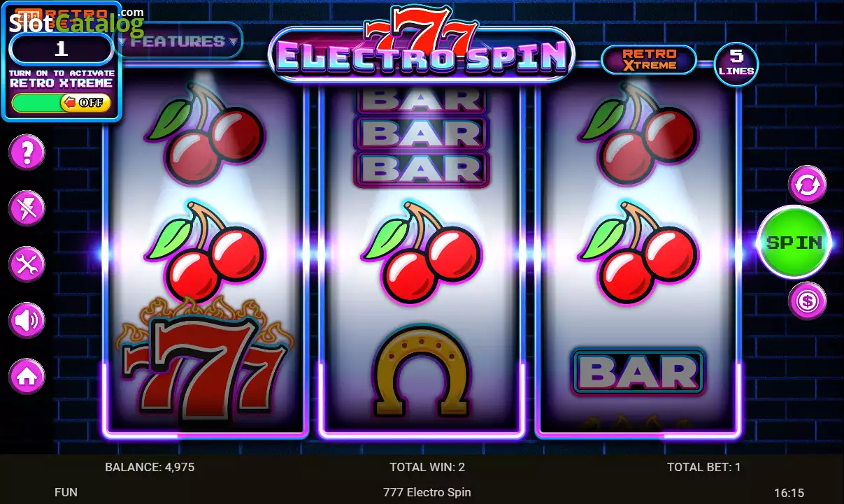
Task: Click the Balance amount display
Action: (150, 467)
